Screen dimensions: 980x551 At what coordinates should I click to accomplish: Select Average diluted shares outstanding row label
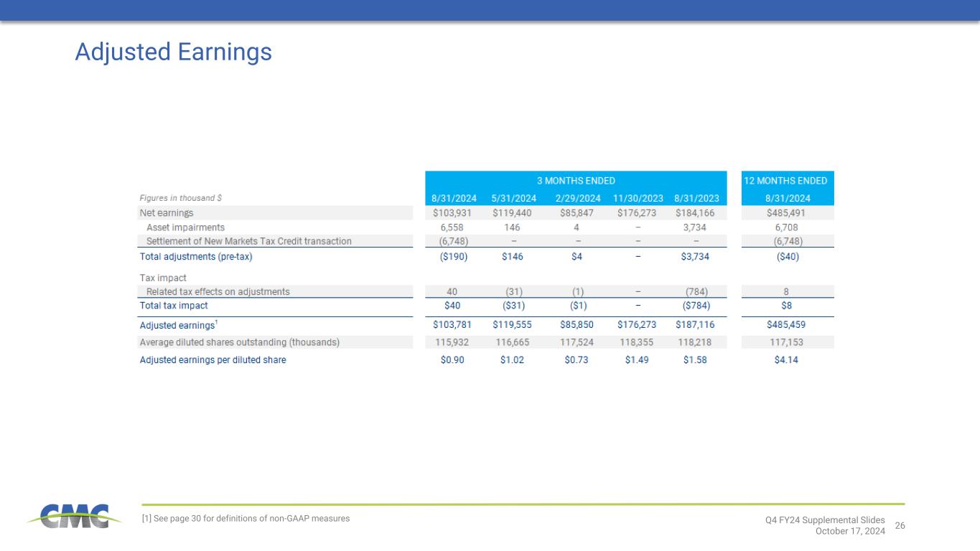pos(239,342)
